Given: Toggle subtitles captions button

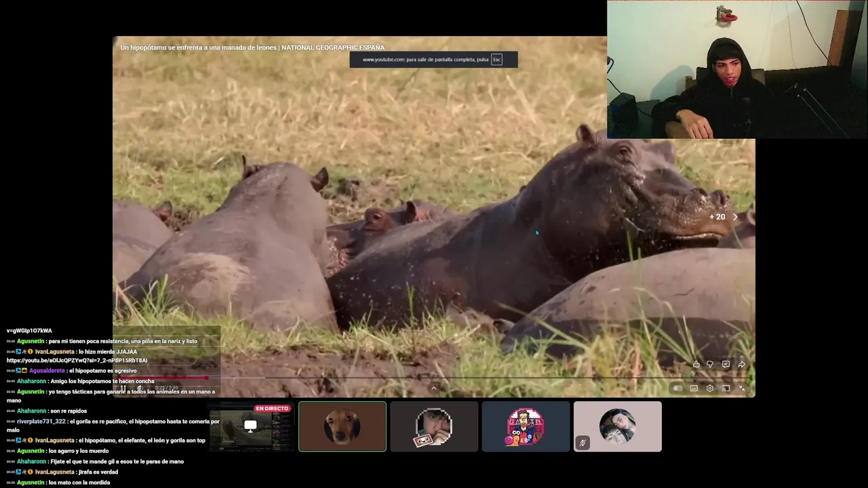Looking at the screenshot, I should [694, 388].
